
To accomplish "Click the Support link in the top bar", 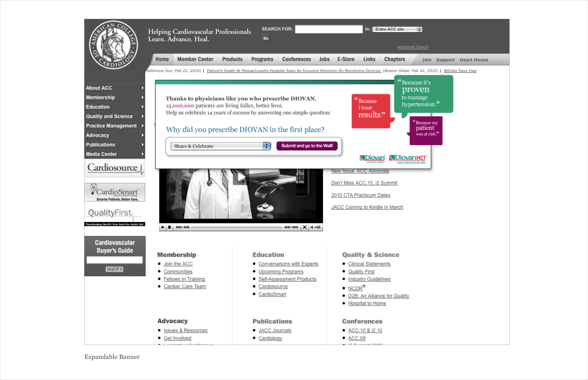I will pyautogui.click(x=445, y=60).
